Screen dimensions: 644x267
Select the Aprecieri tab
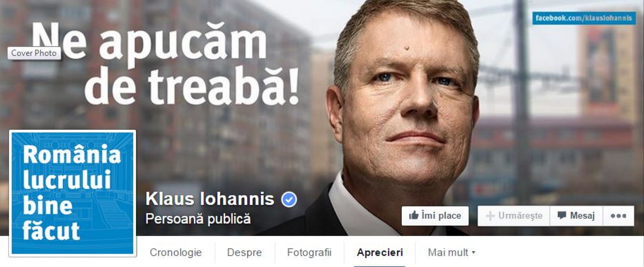coord(380,253)
